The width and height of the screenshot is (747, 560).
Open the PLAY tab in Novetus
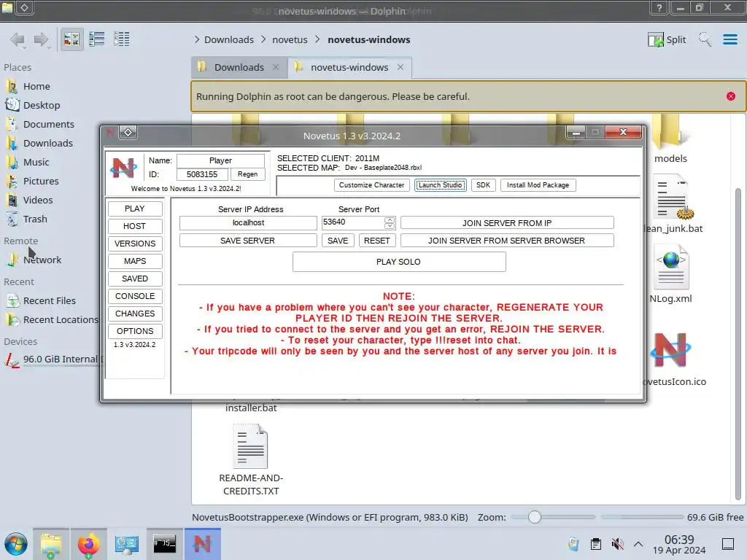pyautogui.click(x=135, y=209)
